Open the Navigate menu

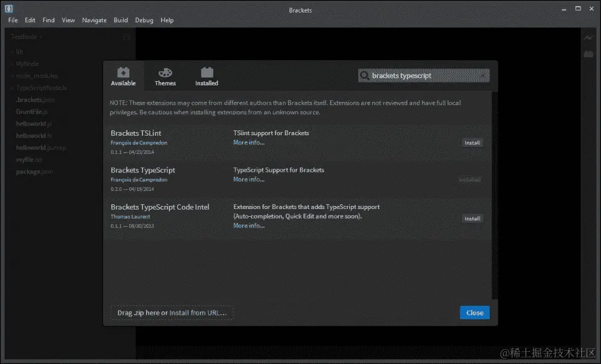(x=94, y=20)
